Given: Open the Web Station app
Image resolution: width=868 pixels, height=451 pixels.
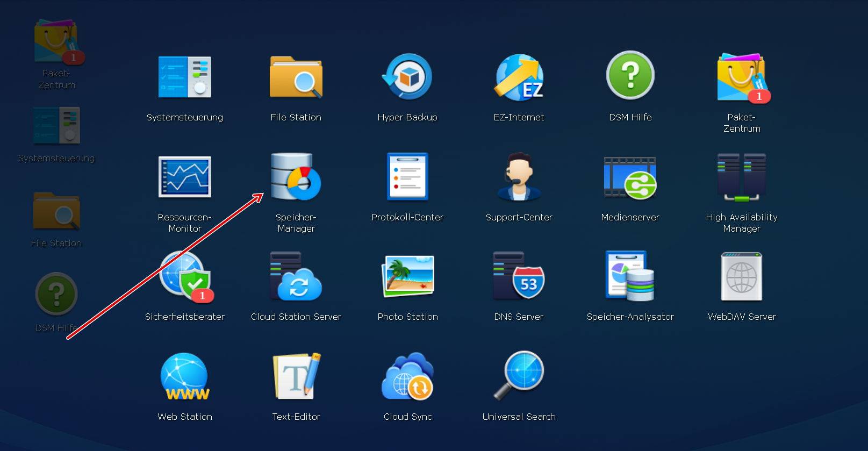Looking at the screenshot, I should point(185,377).
